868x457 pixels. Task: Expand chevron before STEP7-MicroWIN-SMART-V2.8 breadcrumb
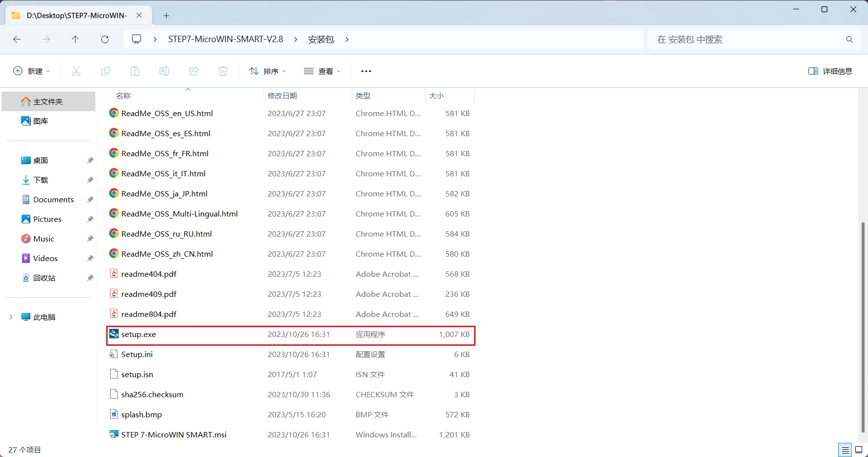coord(155,39)
